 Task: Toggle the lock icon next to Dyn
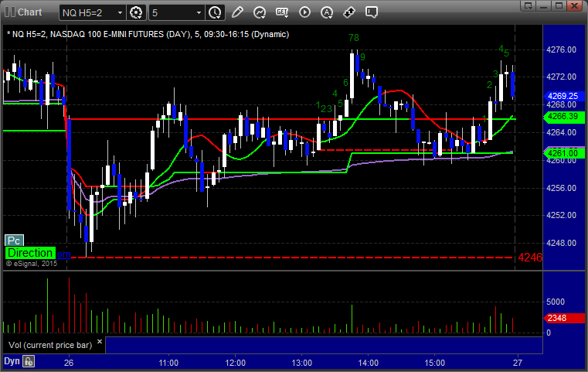29,361
